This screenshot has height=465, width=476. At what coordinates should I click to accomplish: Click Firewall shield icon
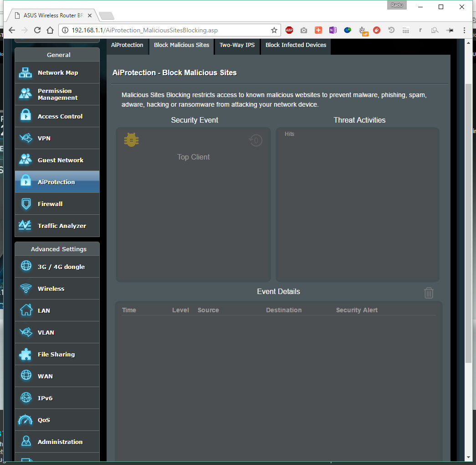tap(26, 204)
